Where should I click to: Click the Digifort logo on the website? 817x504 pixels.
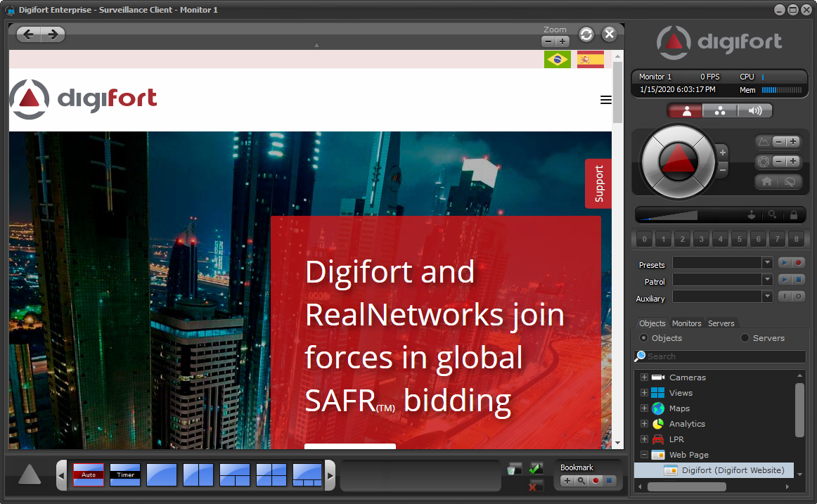84,99
